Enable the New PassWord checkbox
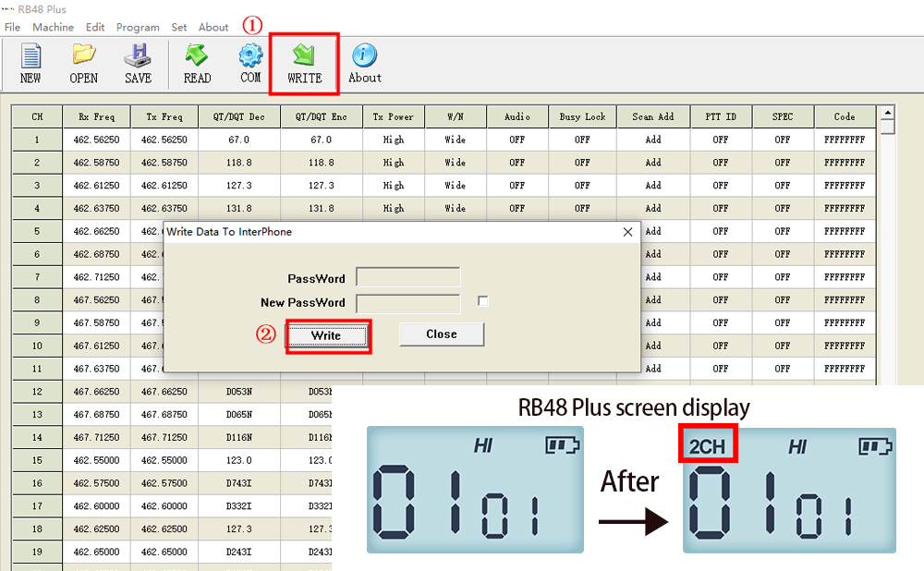This screenshot has height=571, width=924. point(483,301)
